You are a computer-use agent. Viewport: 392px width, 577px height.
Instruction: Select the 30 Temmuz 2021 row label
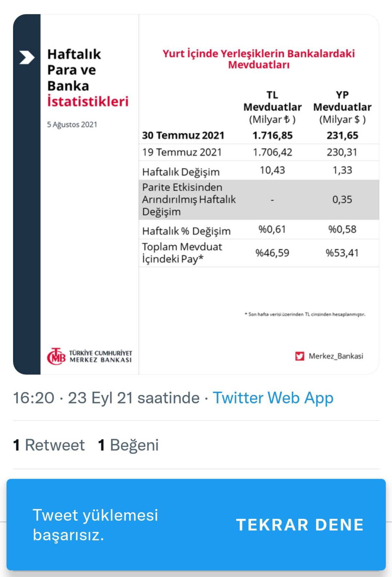183,135
